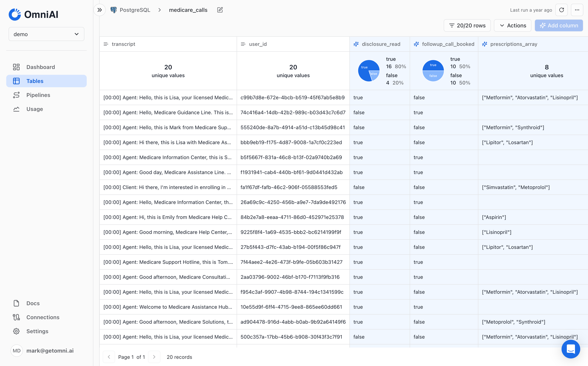Open Usage from the sidebar

coord(34,109)
